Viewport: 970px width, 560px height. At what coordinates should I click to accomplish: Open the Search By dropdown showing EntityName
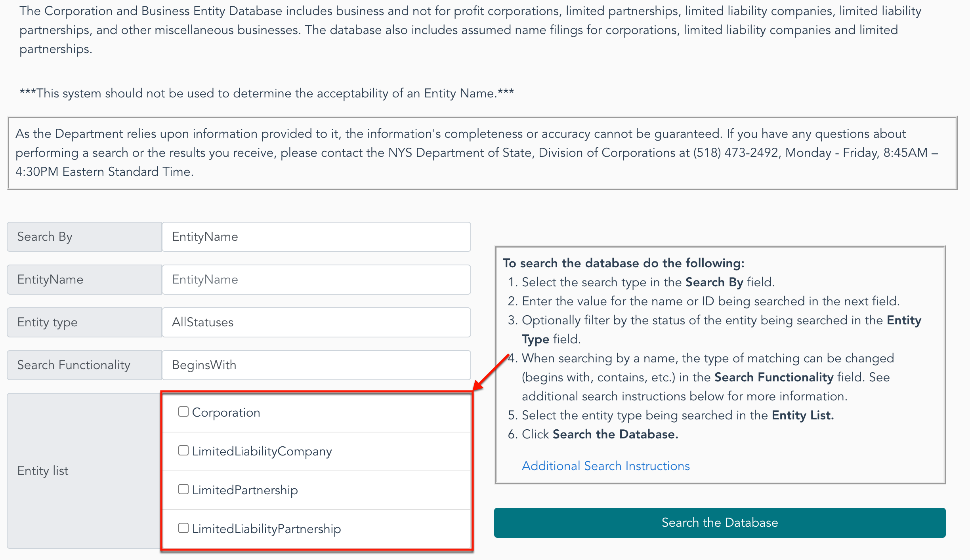[316, 237]
